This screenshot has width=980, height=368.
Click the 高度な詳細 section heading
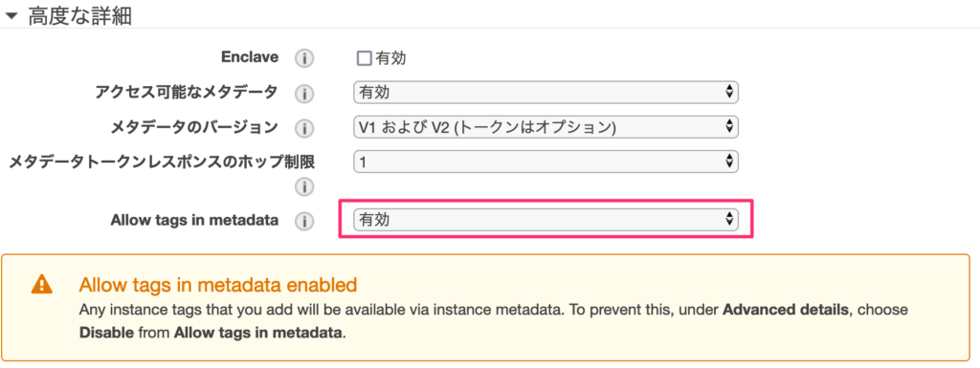point(79,16)
